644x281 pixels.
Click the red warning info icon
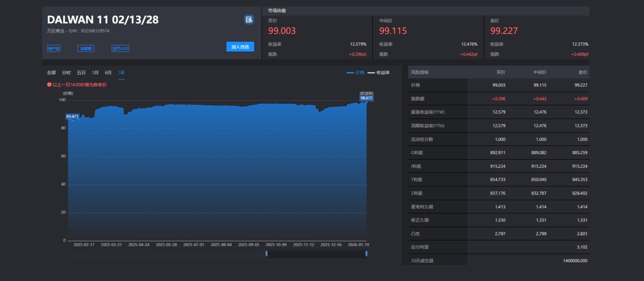pyautogui.click(x=49, y=85)
